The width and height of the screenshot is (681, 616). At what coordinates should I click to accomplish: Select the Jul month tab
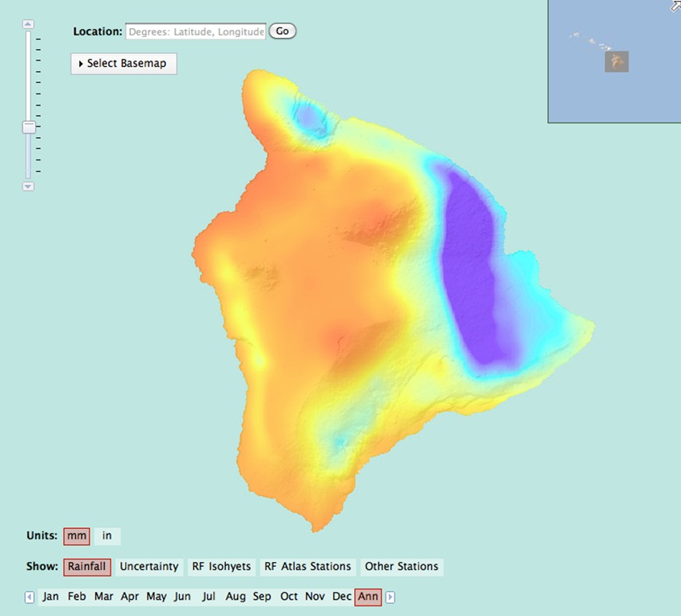click(209, 597)
